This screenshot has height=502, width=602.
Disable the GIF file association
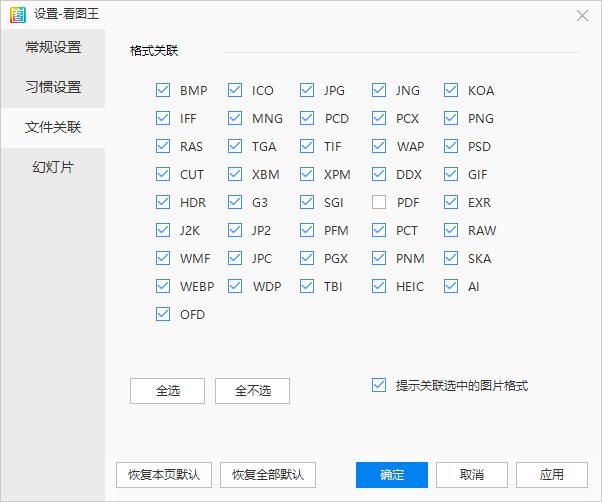coord(451,174)
